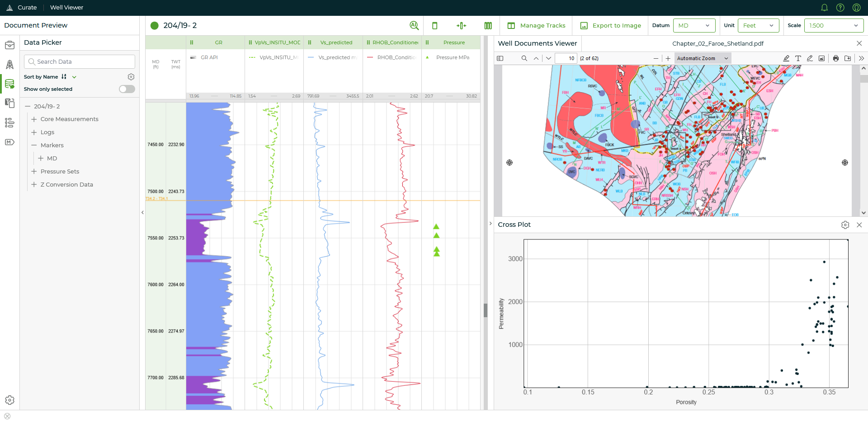Expand Core Measurements node

tap(34, 119)
